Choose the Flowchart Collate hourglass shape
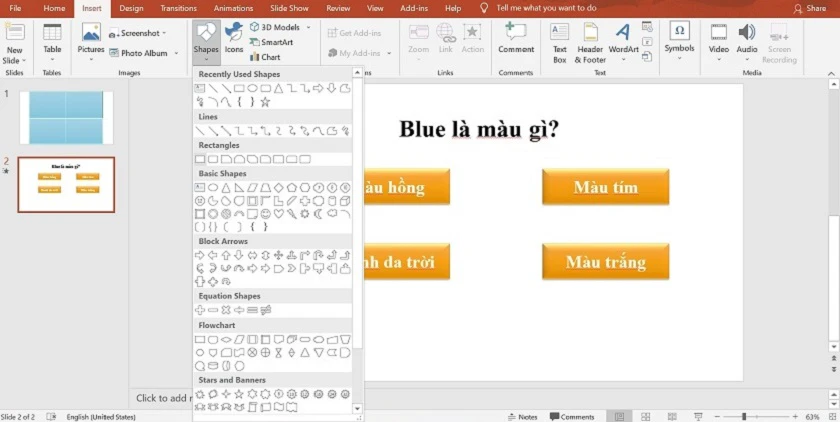Viewport: 840px width, 422px height. tap(279, 352)
